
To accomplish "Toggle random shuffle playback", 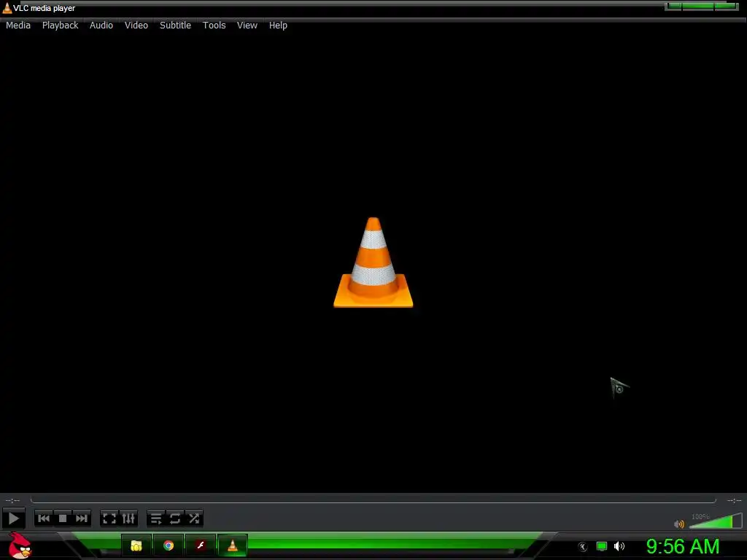I will pyautogui.click(x=194, y=518).
